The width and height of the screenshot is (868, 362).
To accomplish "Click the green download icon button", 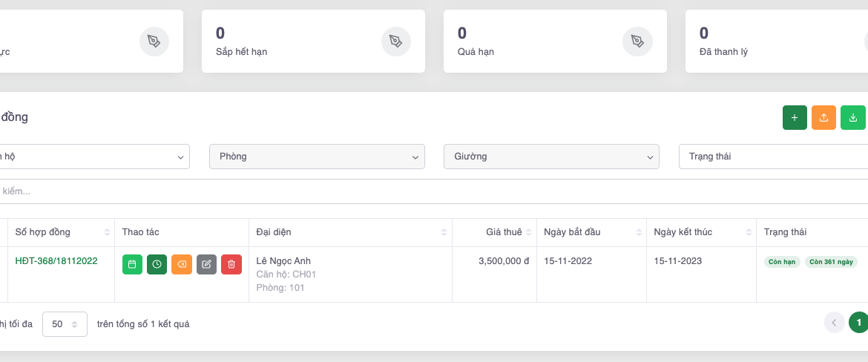I will [x=852, y=118].
